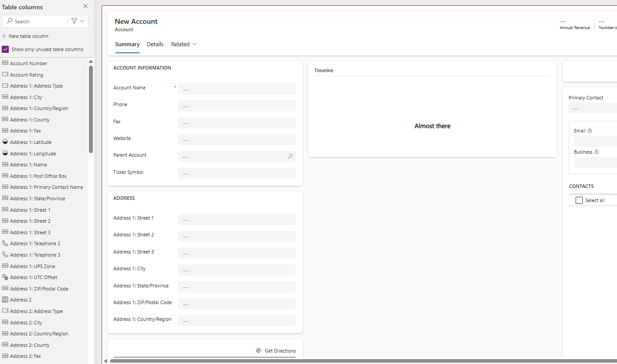Open the Parent Account lookup magnifier

(290, 156)
